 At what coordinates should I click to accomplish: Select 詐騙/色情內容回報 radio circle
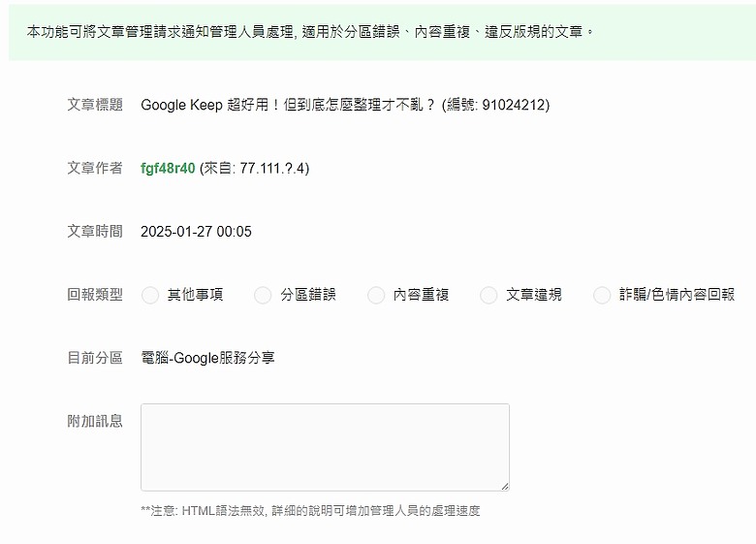pos(602,295)
